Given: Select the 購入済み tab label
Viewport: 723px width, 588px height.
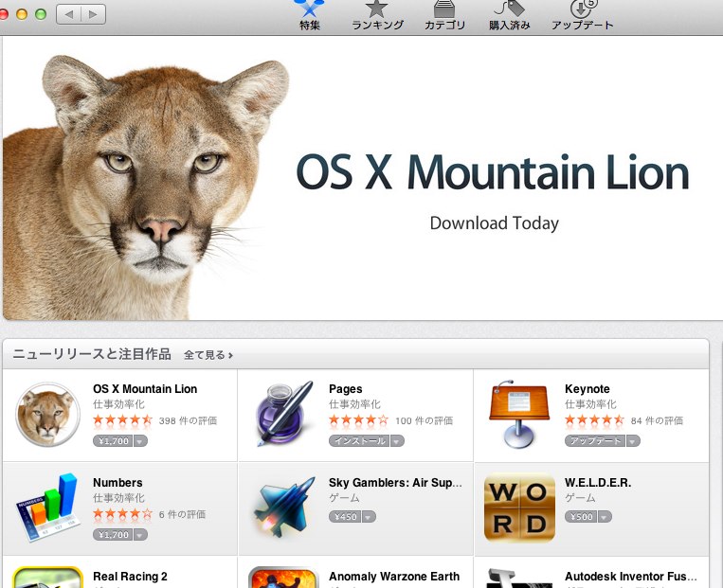Looking at the screenshot, I should pyautogui.click(x=510, y=26).
